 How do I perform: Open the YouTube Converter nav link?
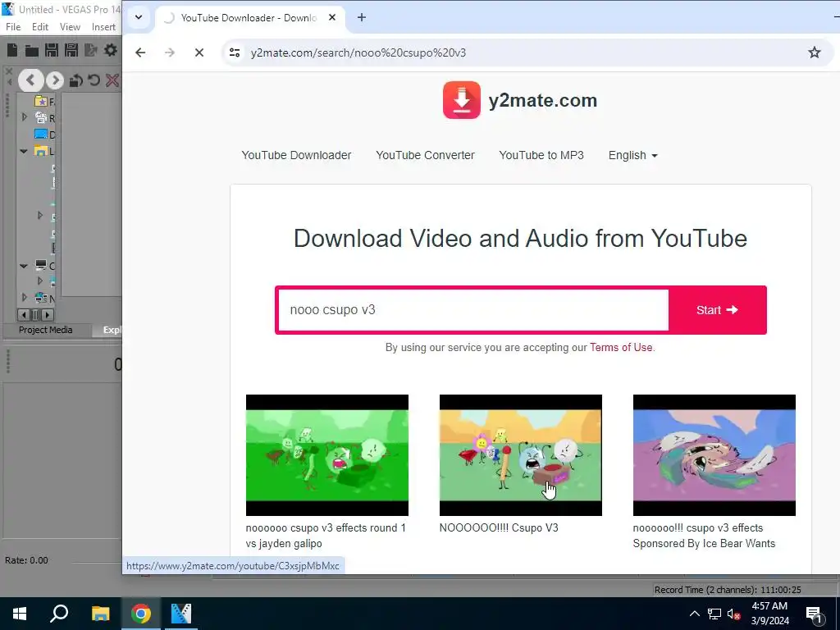(x=426, y=155)
